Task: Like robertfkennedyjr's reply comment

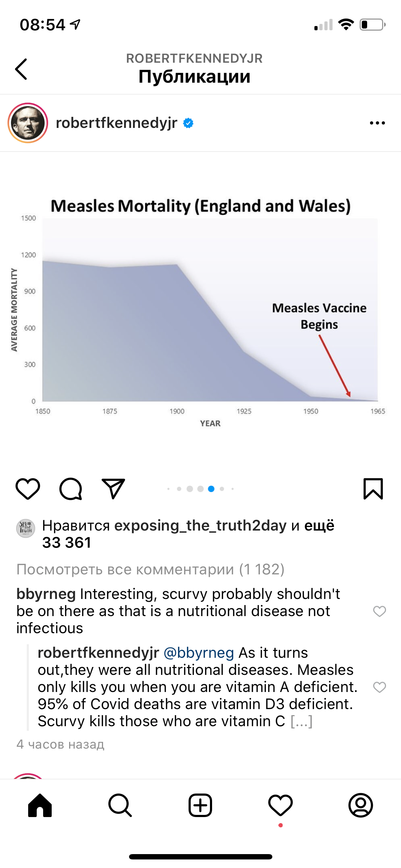Action: coord(379,687)
